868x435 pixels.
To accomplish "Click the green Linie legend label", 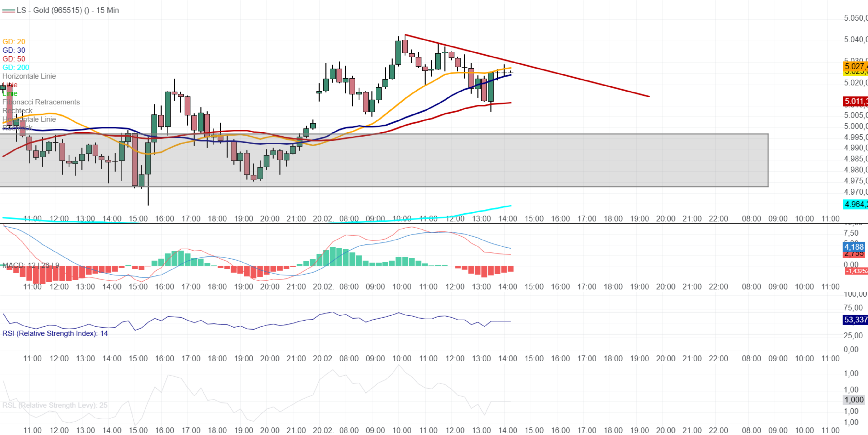I will (10, 94).
